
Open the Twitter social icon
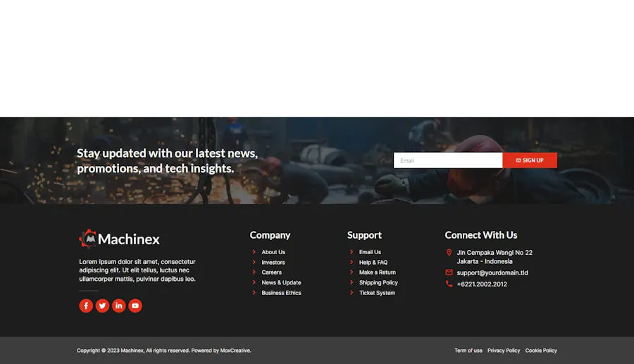coord(102,306)
